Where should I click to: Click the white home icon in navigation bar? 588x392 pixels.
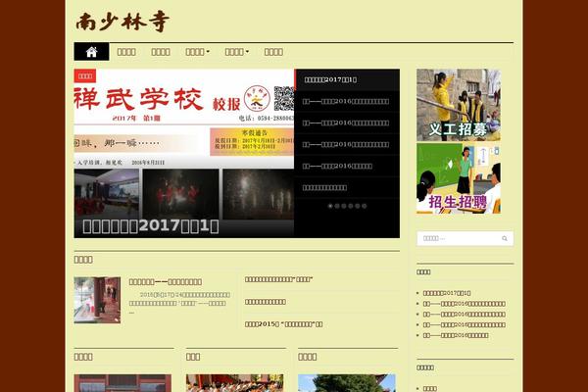pos(91,52)
